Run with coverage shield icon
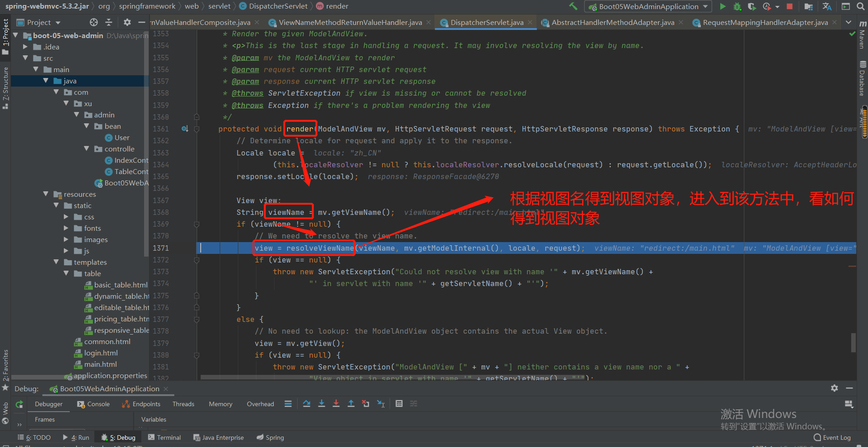Viewport: 868px width, 447px height. [x=752, y=6]
